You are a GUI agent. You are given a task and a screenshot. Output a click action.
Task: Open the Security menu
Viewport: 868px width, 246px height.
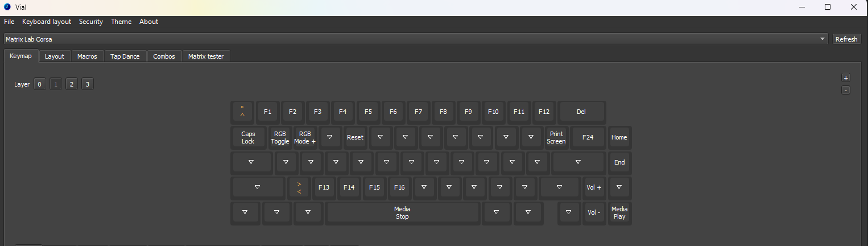(x=91, y=22)
